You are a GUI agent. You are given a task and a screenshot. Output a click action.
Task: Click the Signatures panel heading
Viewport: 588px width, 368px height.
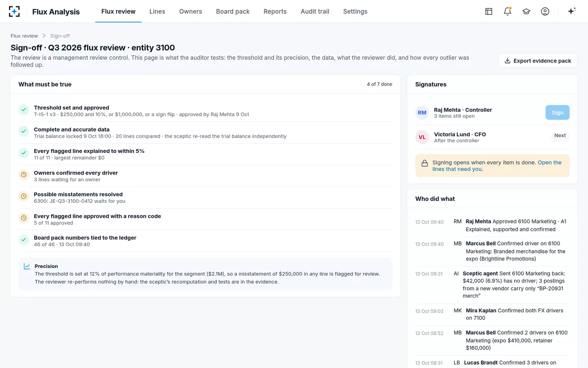pos(431,84)
